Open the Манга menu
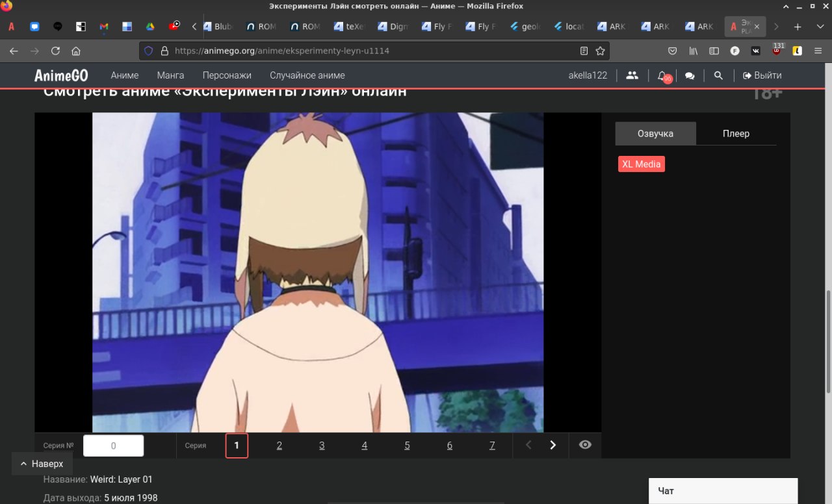832x504 pixels. pyautogui.click(x=170, y=75)
